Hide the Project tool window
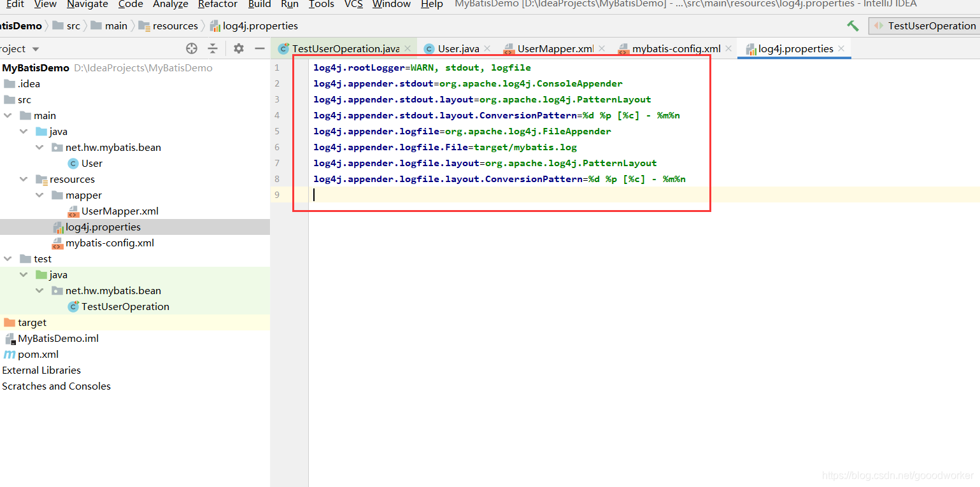Image resolution: width=980 pixels, height=487 pixels. pyautogui.click(x=260, y=48)
